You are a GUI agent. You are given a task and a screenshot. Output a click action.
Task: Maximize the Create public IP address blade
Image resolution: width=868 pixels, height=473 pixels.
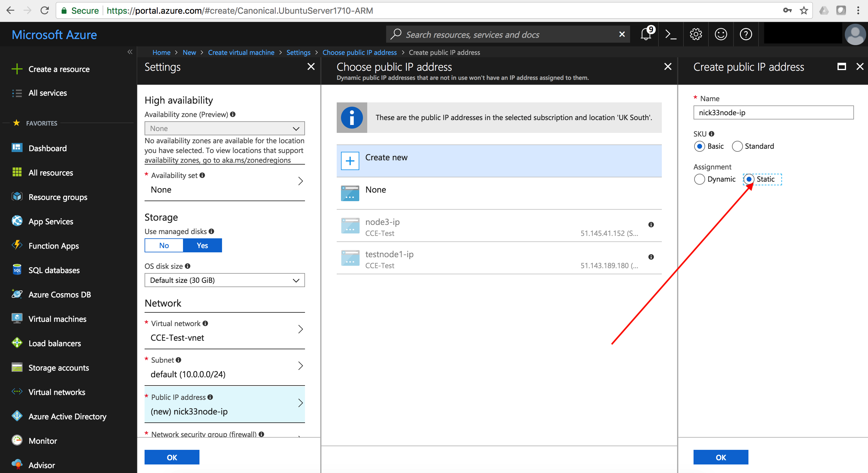(x=842, y=67)
